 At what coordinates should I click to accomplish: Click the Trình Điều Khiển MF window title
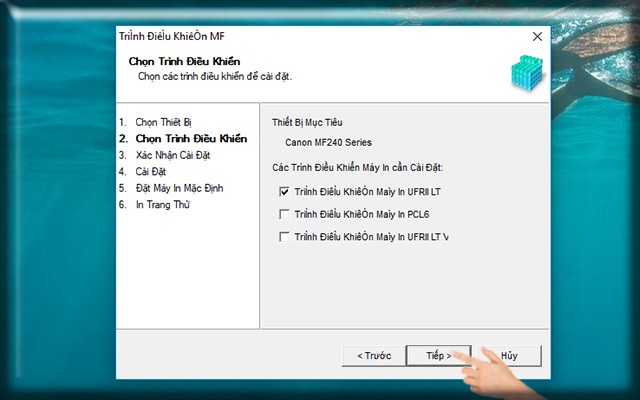click(x=172, y=36)
